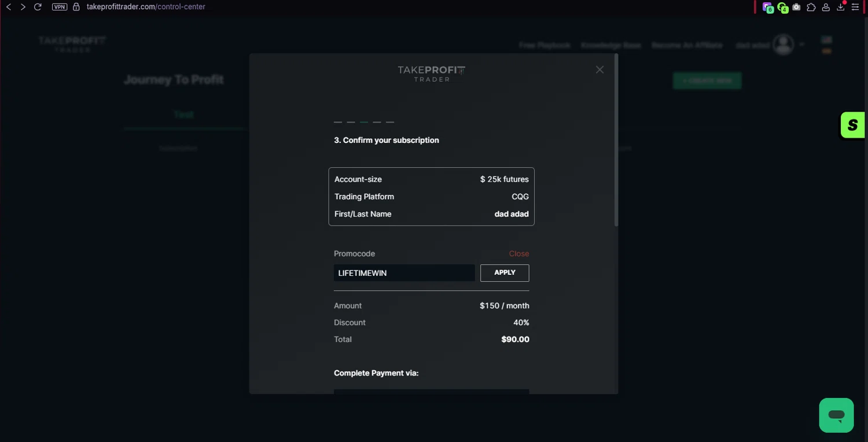
Task: Click the 'Trading Platform' row label
Action: pyautogui.click(x=364, y=197)
